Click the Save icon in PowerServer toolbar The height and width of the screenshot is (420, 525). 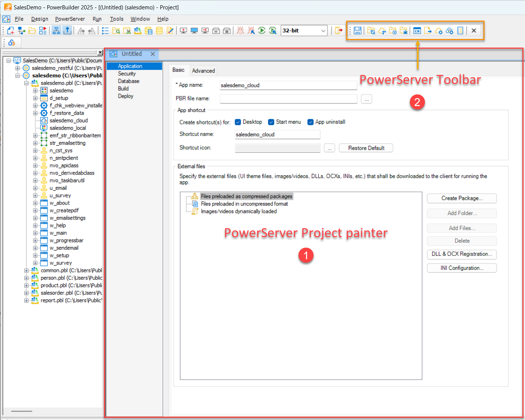(x=357, y=31)
